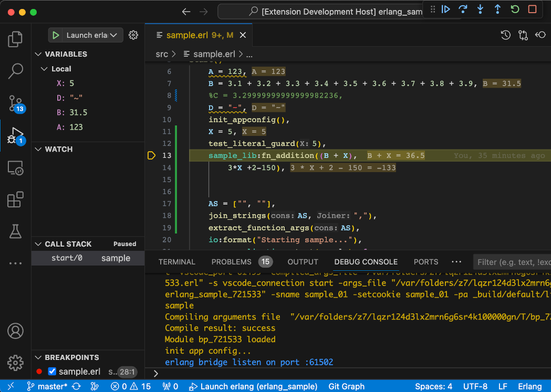Click remote window indicator in status bar
Image resolution: width=551 pixels, height=392 pixels.
pyautogui.click(x=11, y=386)
